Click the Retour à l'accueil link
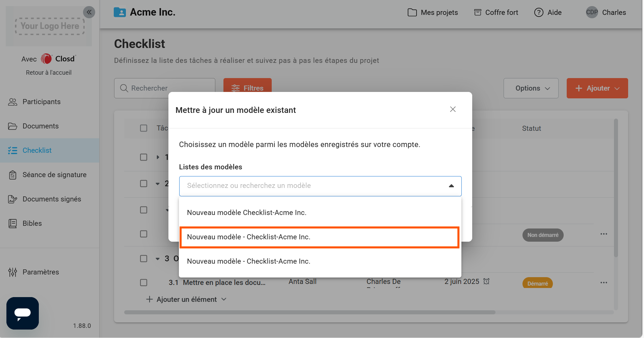The image size is (644, 338). pos(49,73)
